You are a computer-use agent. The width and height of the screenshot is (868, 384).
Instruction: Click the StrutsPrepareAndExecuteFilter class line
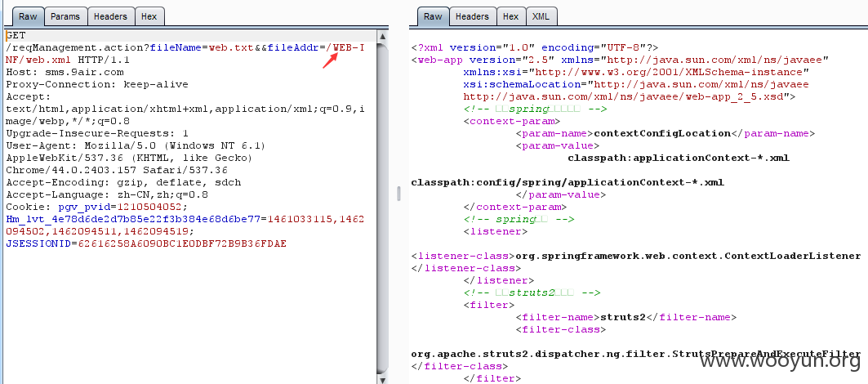tap(635, 354)
